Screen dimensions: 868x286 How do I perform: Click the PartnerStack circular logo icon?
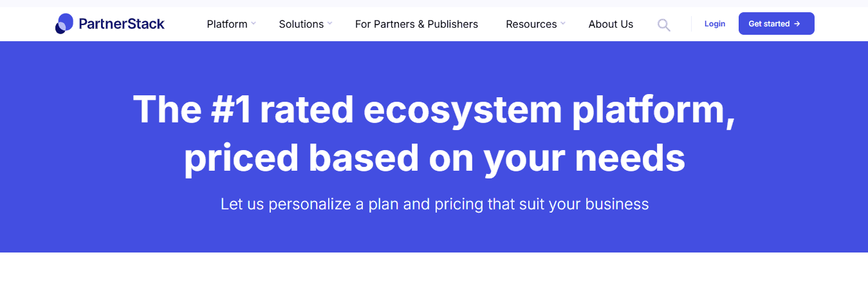pos(64,24)
